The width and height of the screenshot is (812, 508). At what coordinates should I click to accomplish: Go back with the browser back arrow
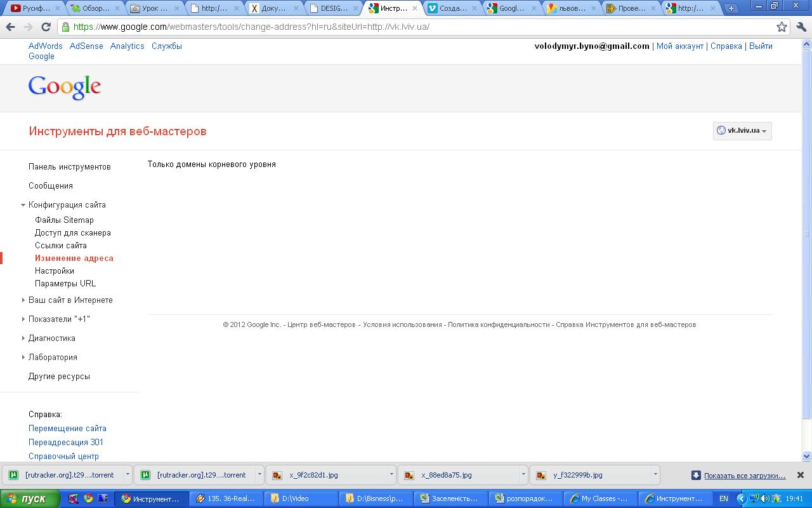pos(10,27)
